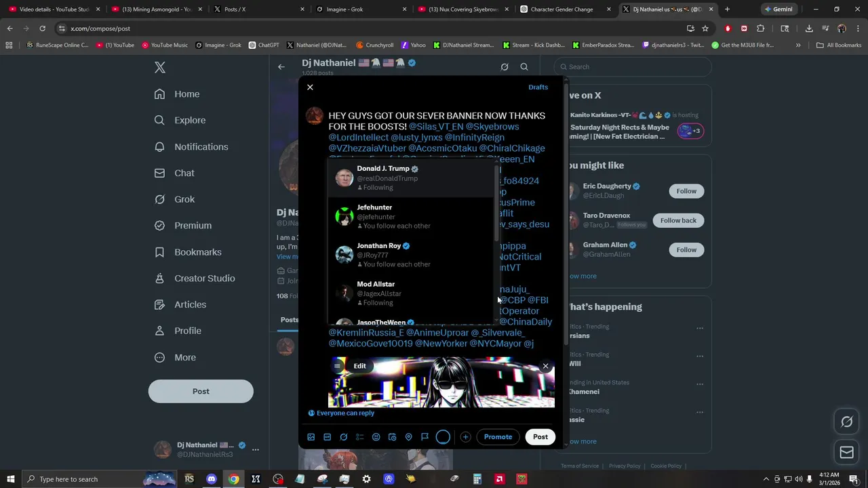Click the Grok icon in the profile header

point(505,66)
